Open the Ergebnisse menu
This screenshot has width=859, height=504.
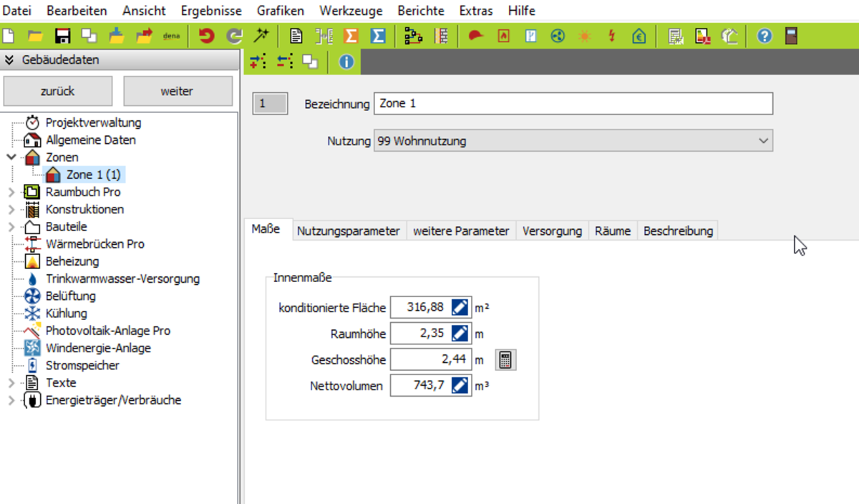click(x=211, y=11)
